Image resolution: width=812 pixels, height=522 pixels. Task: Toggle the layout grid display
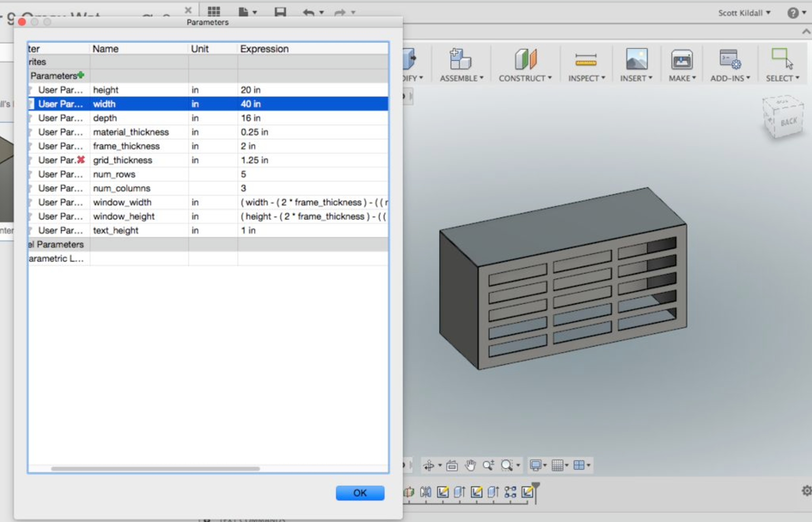(558, 465)
